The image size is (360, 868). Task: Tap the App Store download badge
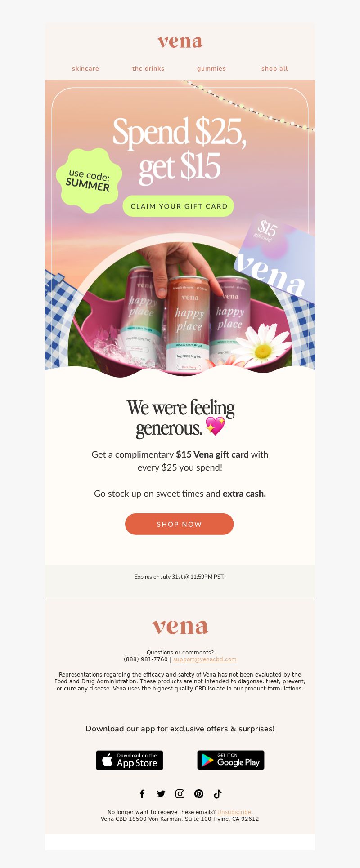pyautogui.click(x=130, y=760)
